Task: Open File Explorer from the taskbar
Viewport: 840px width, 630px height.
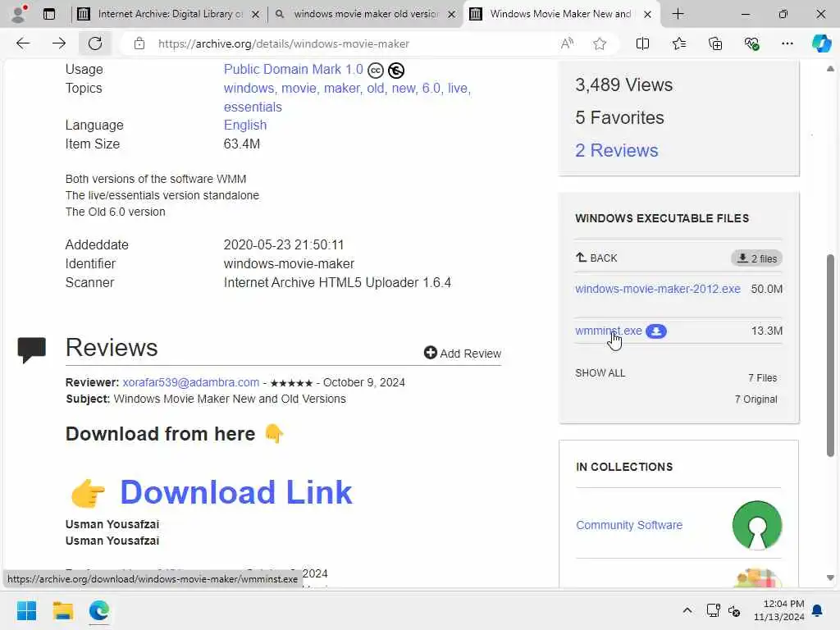Action: click(x=62, y=610)
